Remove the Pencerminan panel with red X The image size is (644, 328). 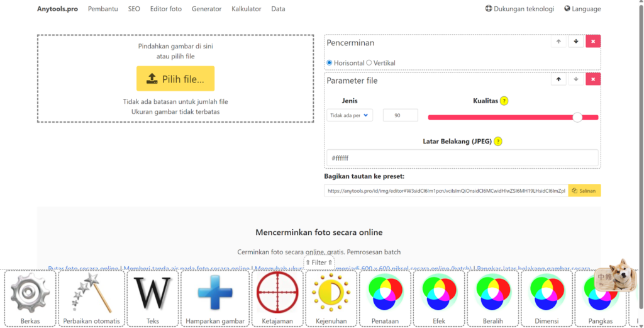(593, 42)
